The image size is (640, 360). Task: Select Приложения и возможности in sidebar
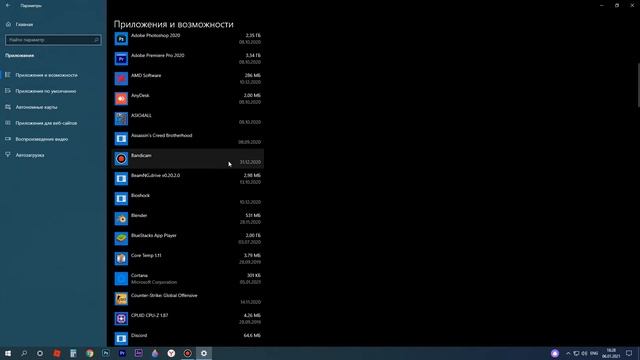(46, 75)
